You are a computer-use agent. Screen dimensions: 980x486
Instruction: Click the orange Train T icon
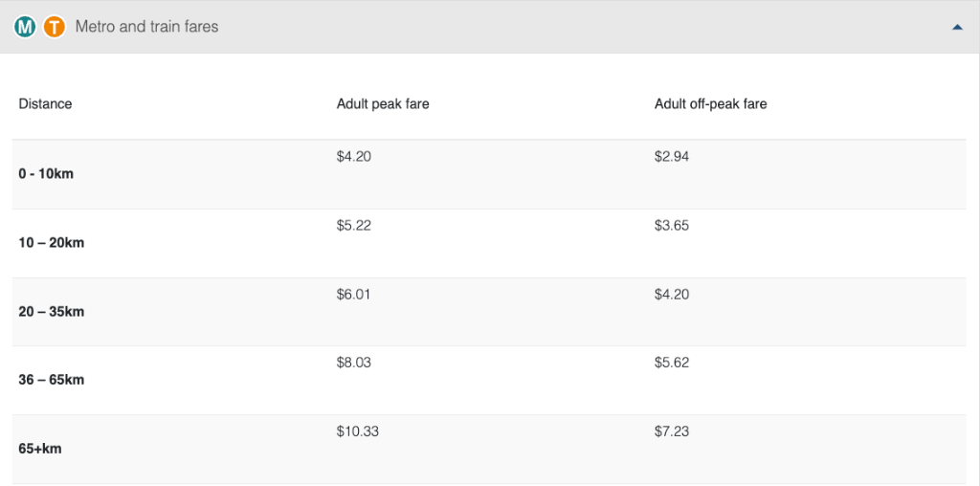point(55,27)
